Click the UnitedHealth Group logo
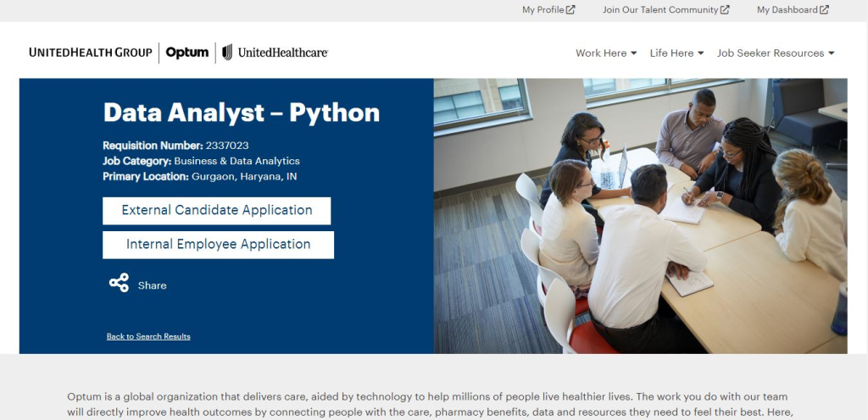 (x=90, y=52)
